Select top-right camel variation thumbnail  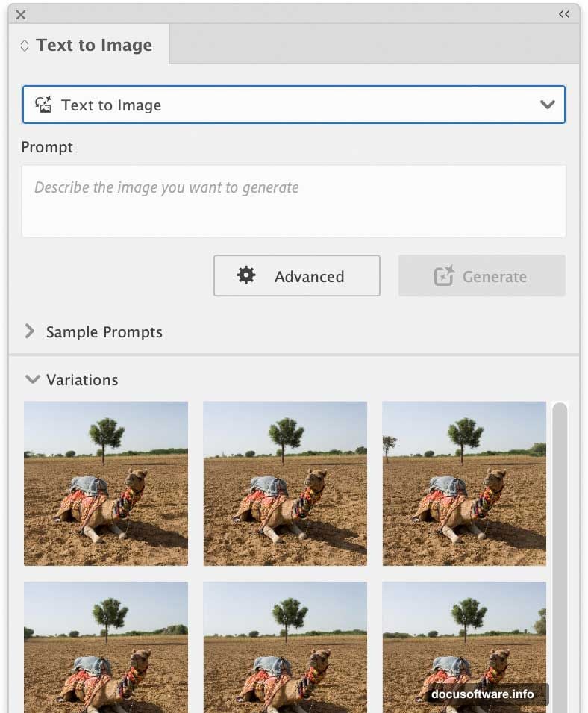(x=464, y=484)
